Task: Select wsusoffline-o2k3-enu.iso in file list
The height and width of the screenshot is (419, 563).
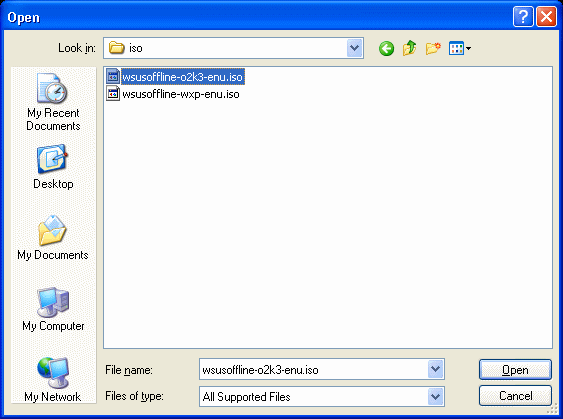Action: point(182,77)
